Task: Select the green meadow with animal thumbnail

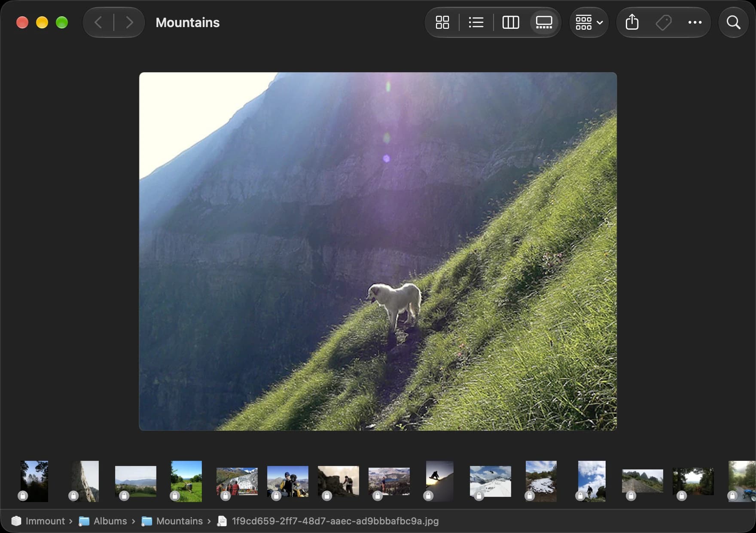Action: [x=186, y=481]
